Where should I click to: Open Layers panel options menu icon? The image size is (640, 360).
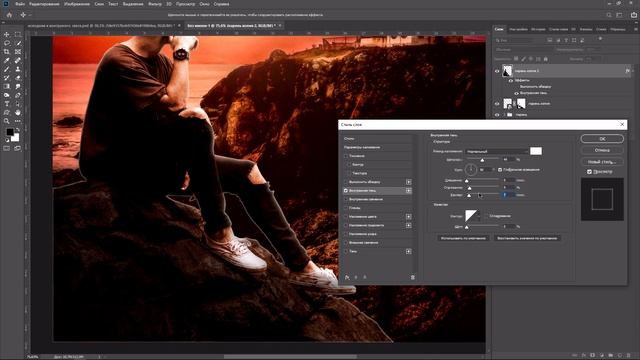pos(636,29)
